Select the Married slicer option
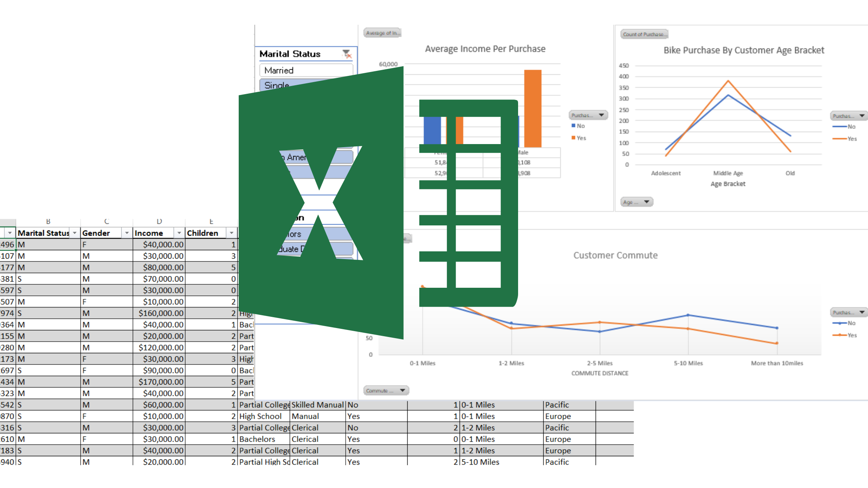 306,70
